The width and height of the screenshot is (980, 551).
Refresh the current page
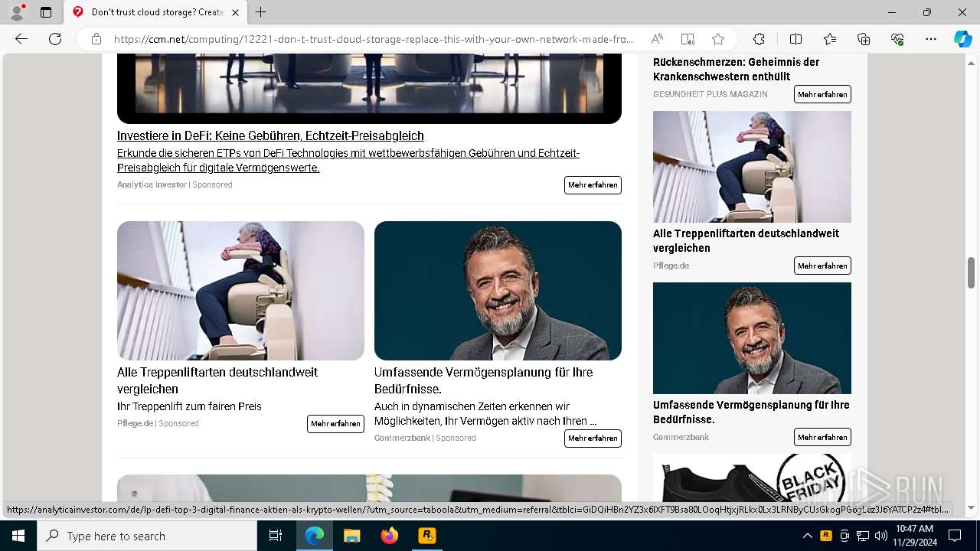(x=55, y=39)
